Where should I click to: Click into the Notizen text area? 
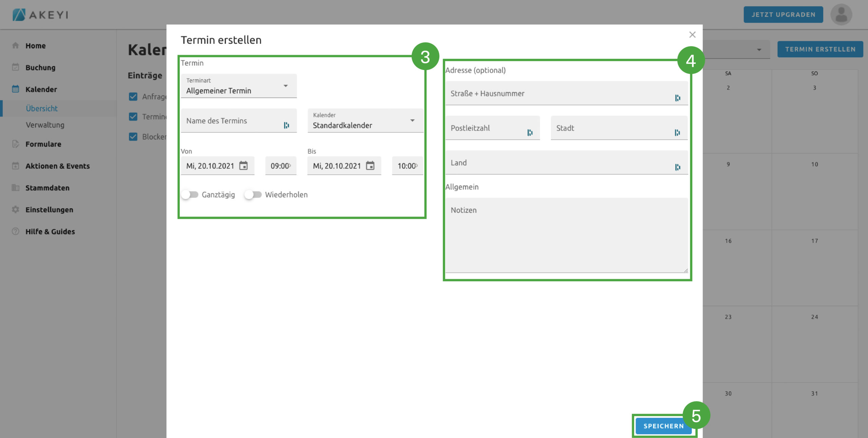point(566,235)
